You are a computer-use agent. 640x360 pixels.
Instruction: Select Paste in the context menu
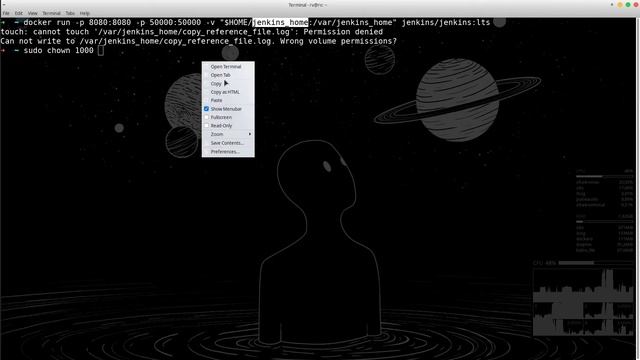tap(228, 100)
